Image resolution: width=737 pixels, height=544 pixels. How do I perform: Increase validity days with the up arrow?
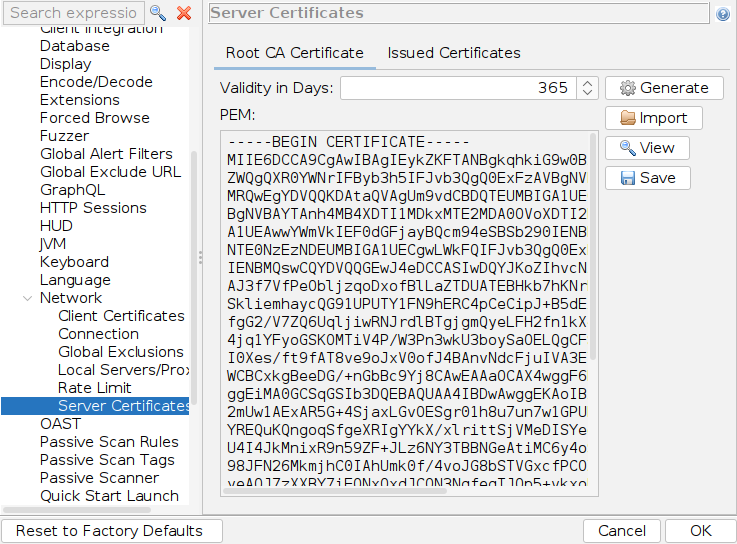click(588, 83)
